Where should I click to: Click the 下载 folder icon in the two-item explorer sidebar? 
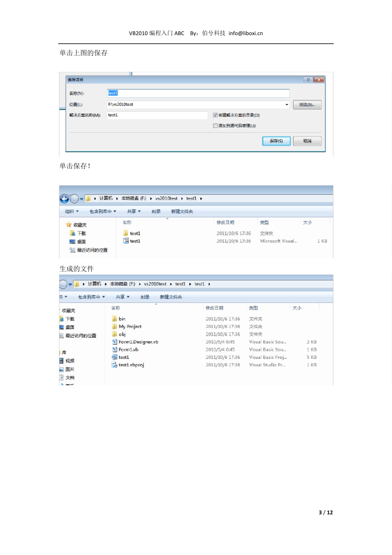click(x=73, y=233)
